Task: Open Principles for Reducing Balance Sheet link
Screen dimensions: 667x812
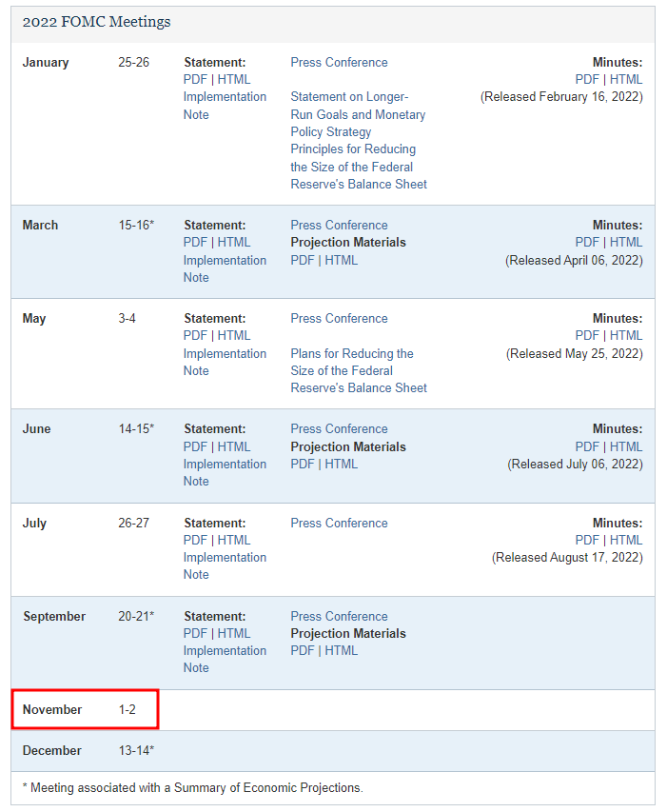Action: [x=358, y=167]
